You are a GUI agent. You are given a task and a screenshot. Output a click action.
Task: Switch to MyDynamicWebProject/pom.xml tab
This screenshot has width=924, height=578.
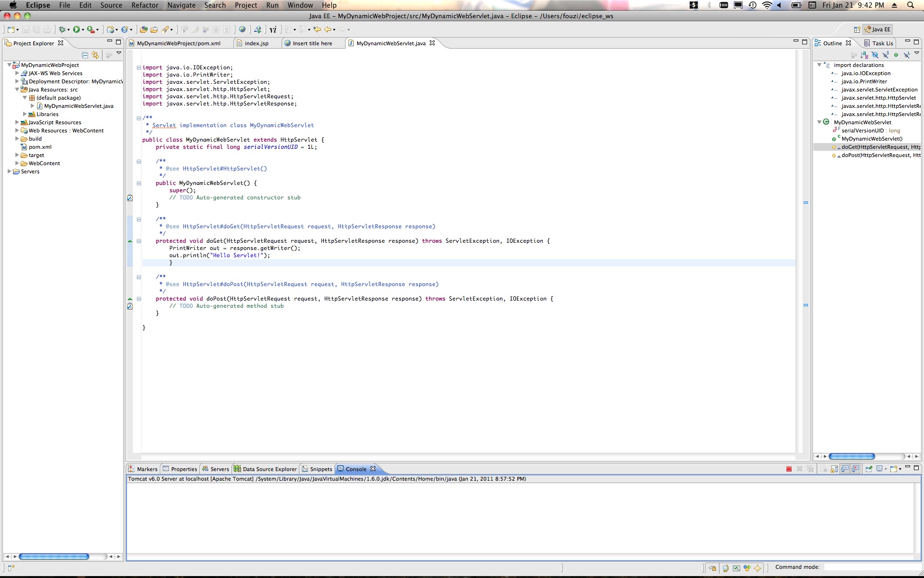(179, 43)
